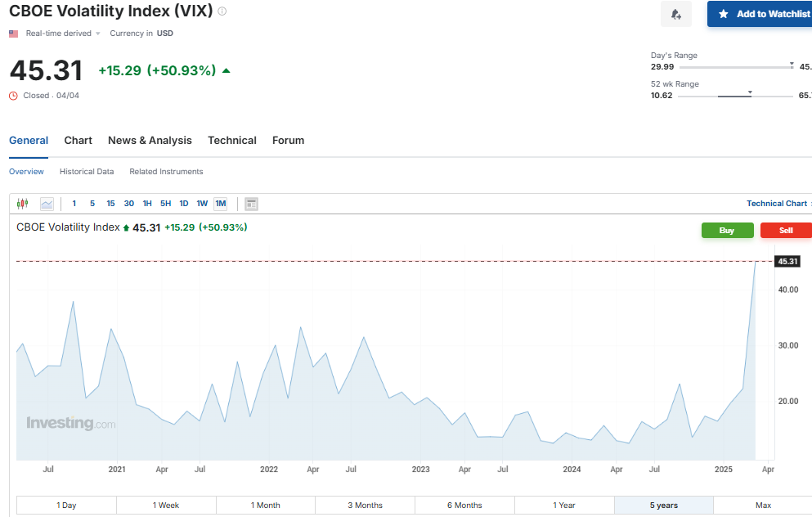Open Historical Data sub-tab

87,172
